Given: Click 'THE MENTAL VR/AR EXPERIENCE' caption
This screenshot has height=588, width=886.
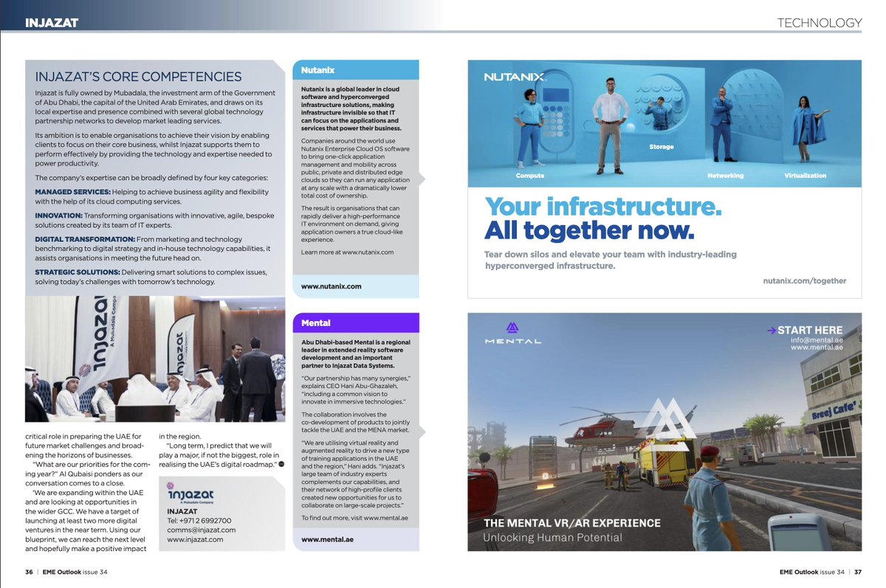Looking at the screenshot, I should (572, 523).
